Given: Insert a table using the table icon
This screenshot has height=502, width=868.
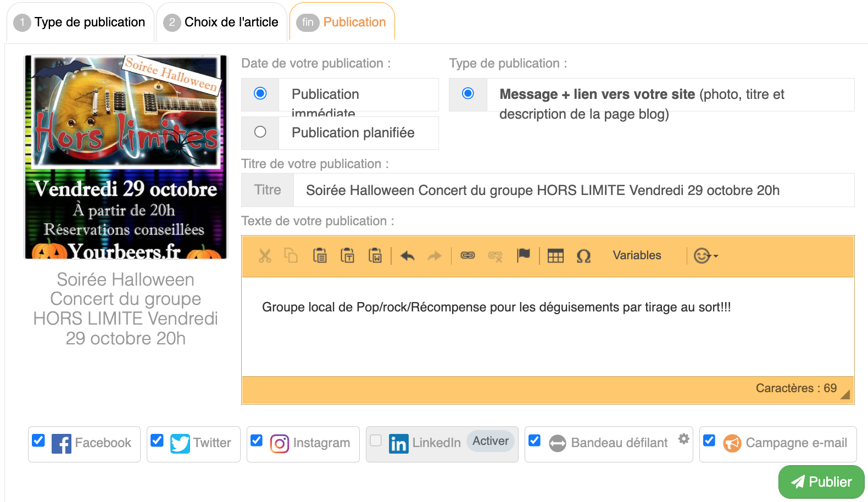Looking at the screenshot, I should 555,256.
